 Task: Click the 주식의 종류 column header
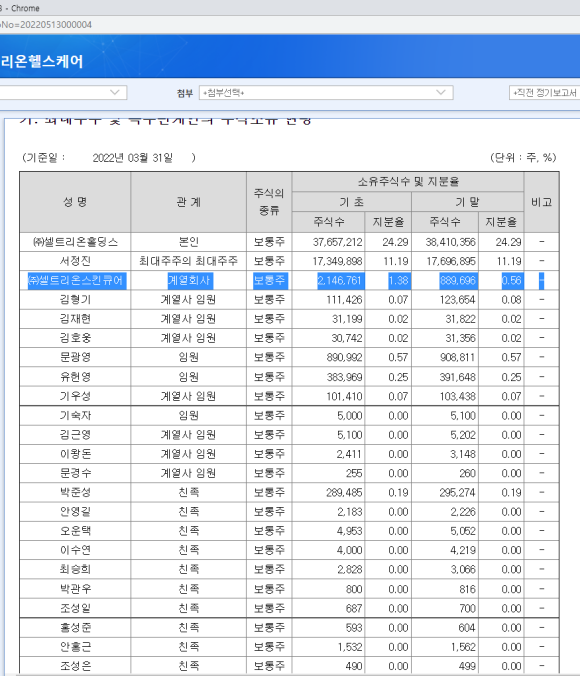point(269,202)
